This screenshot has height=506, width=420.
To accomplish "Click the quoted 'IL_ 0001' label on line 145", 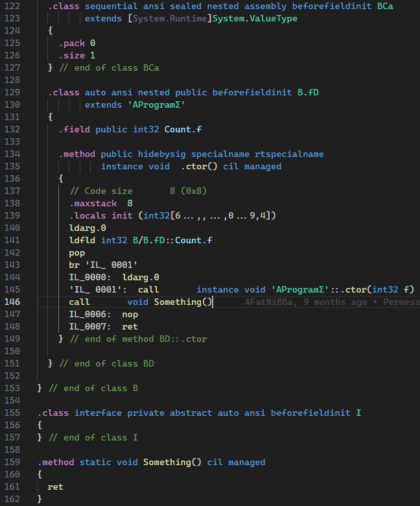I will 98,290.
